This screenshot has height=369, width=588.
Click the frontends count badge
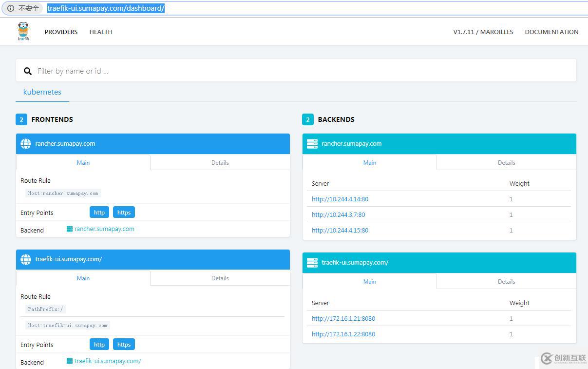[x=21, y=119]
